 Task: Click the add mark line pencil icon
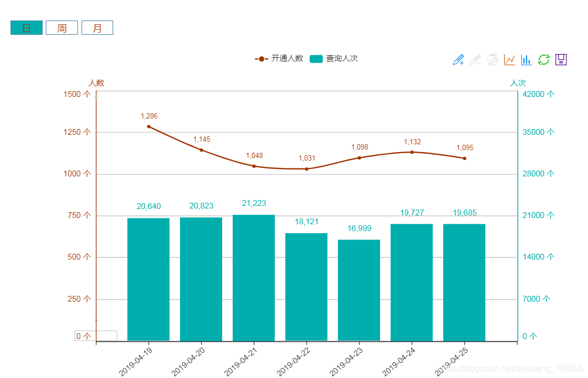(x=459, y=59)
